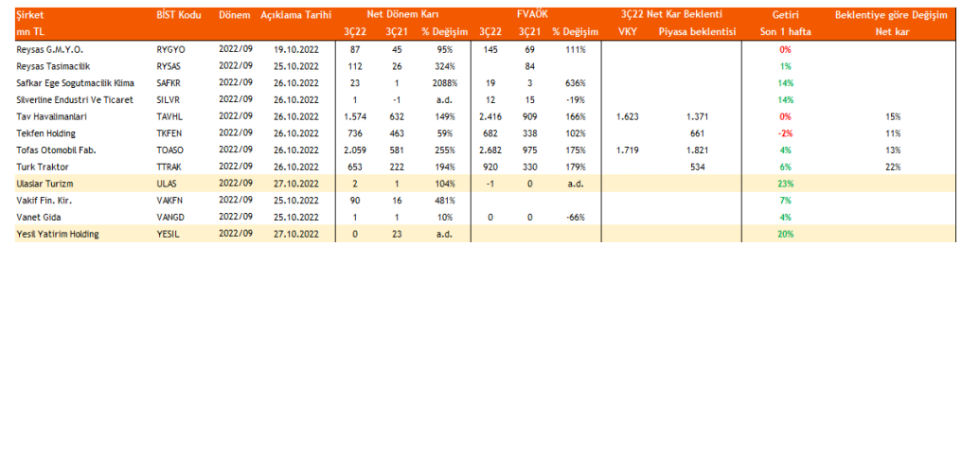
Task: Click the SAFKR ticker code
Action: coord(169,82)
